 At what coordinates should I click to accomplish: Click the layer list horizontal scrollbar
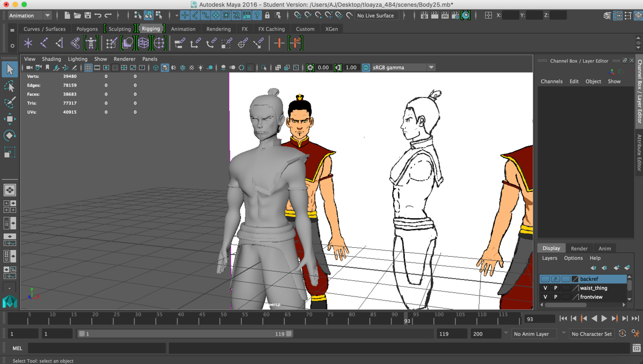tap(566, 305)
